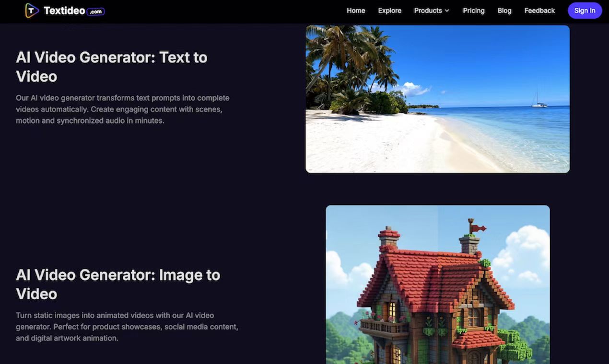This screenshot has height=364, width=609.
Task: Open the Explore section
Action: [x=389, y=10]
